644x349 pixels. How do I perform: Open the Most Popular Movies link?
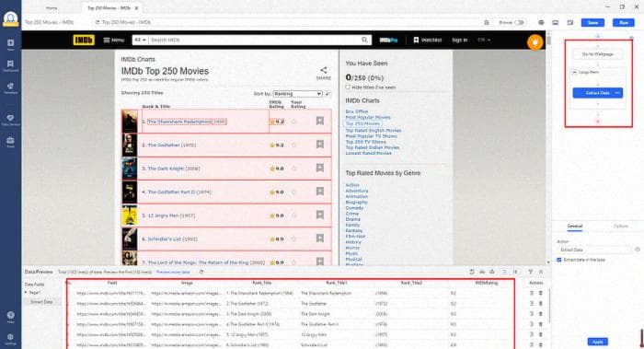tap(368, 117)
